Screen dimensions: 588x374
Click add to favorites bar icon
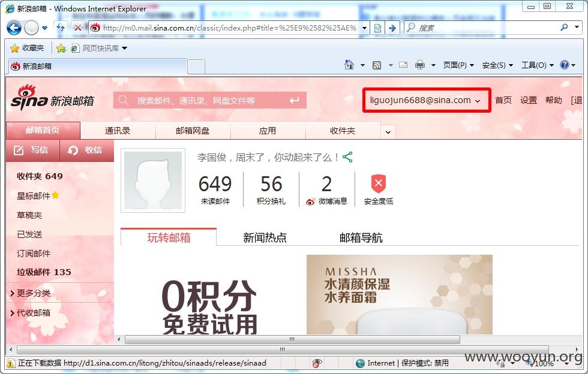click(61, 49)
